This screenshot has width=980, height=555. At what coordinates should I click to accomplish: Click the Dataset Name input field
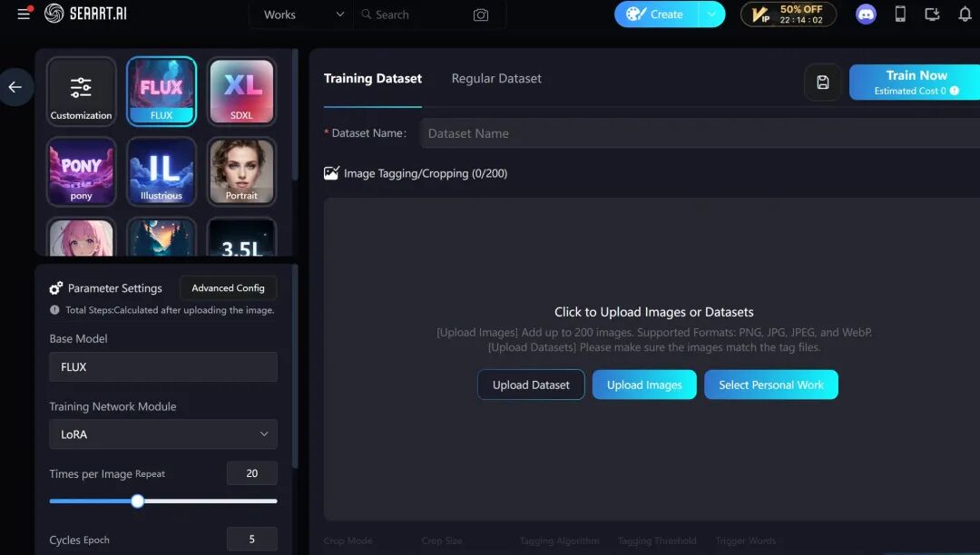(700, 133)
